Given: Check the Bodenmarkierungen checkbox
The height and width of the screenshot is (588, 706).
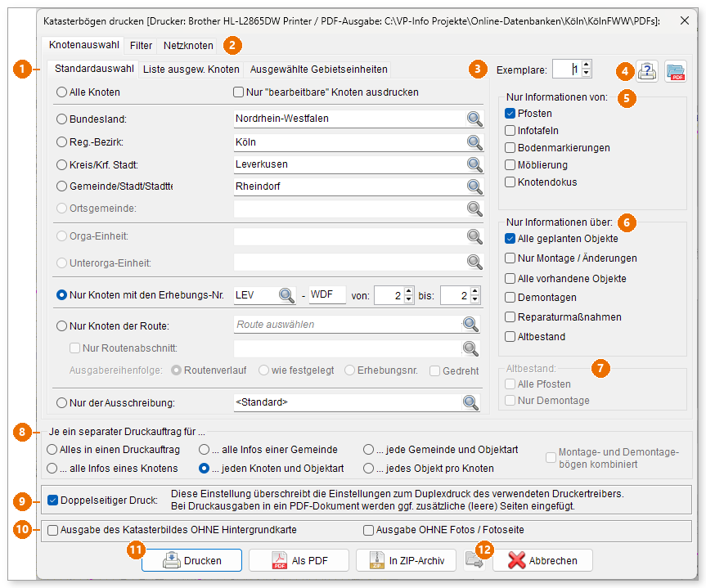Looking at the screenshot, I should (x=510, y=148).
